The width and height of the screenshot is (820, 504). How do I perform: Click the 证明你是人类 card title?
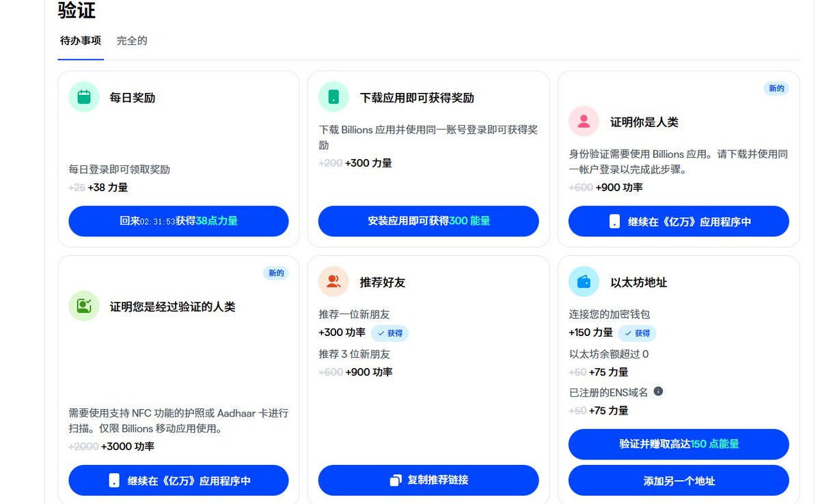point(644,122)
